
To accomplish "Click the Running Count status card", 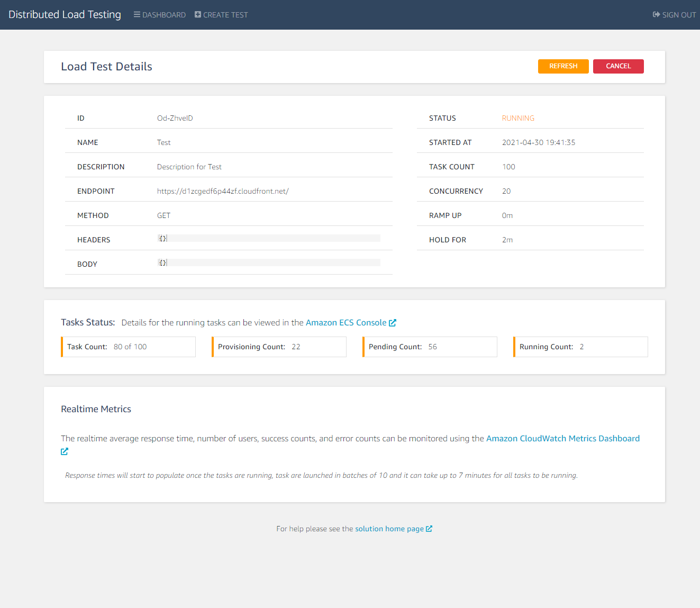I will coord(580,347).
